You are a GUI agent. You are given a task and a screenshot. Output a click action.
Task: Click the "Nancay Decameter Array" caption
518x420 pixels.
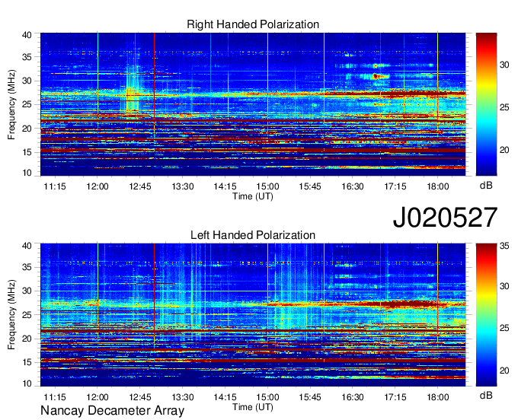pyautogui.click(x=112, y=410)
